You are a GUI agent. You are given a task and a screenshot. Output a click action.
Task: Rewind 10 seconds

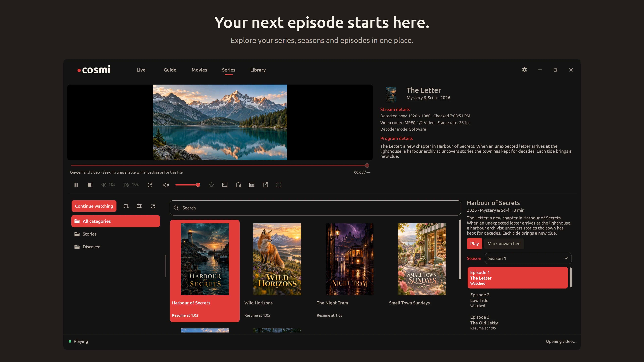tap(108, 185)
